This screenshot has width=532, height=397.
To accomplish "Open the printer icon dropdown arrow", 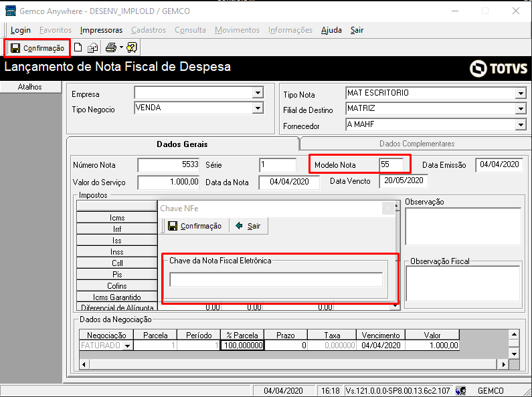I will tap(121, 47).
